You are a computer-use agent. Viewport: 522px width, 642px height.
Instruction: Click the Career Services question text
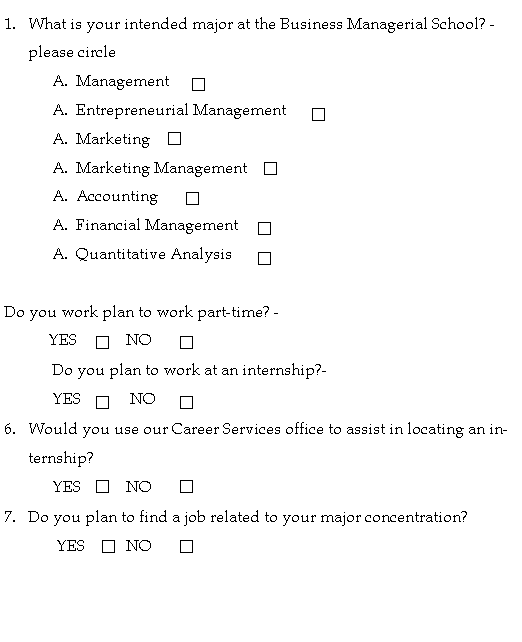click(268, 443)
